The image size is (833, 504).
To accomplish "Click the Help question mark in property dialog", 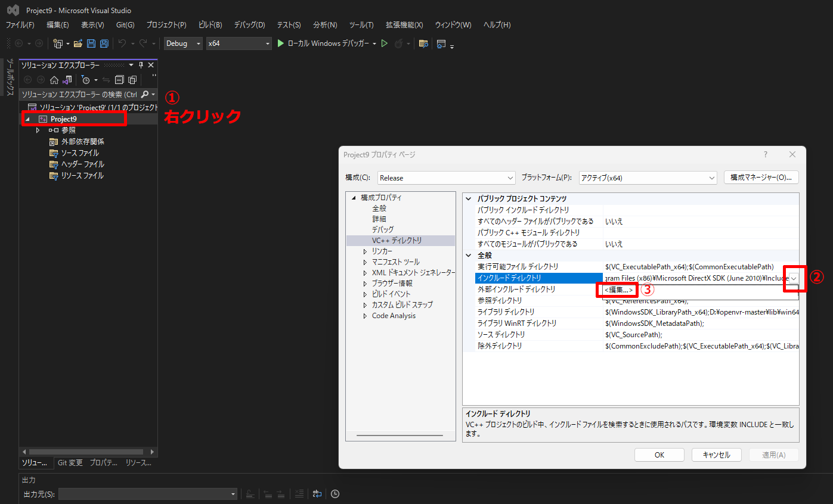I will pyautogui.click(x=766, y=154).
